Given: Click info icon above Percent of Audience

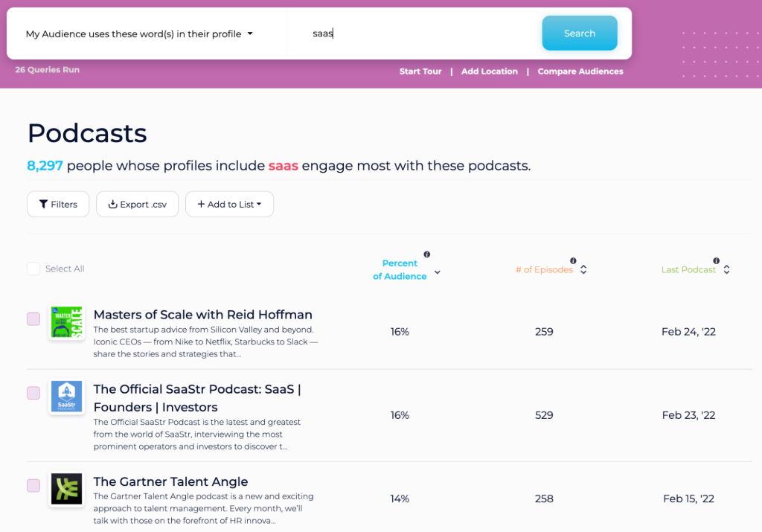Looking at the screenshot, I should pos(426,254).
